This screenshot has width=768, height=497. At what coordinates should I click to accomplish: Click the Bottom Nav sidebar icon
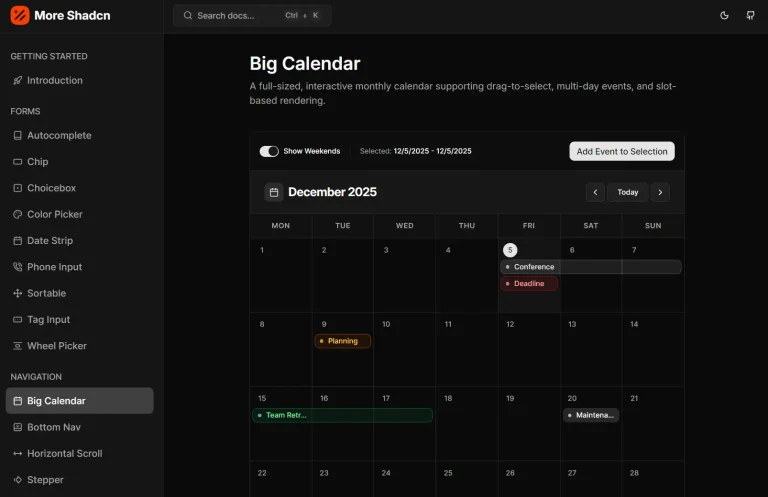[18, 427]
